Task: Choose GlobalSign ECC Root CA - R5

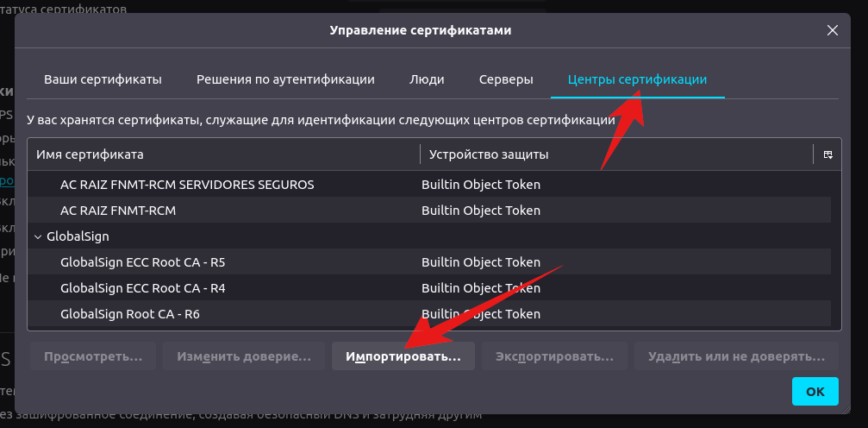Action: point(142,262)
